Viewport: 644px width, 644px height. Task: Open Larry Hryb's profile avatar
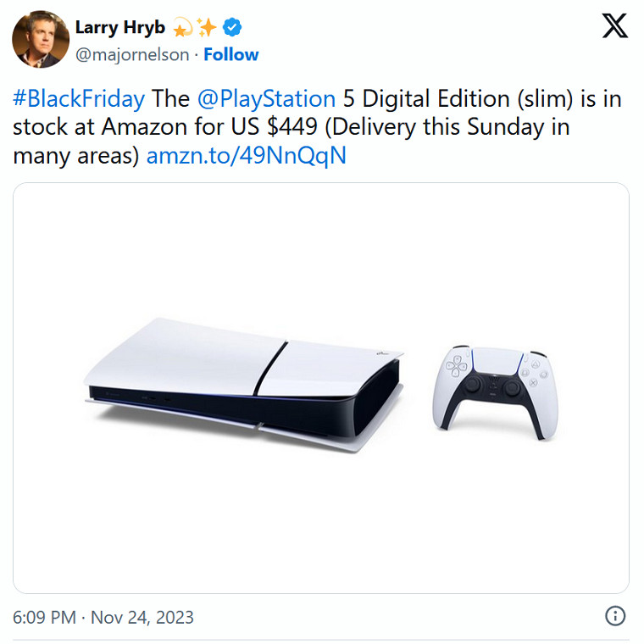click(x=40, y=40)
